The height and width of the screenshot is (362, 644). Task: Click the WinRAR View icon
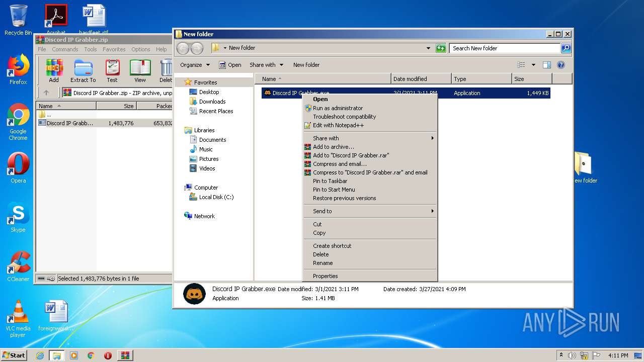(140, 70)
